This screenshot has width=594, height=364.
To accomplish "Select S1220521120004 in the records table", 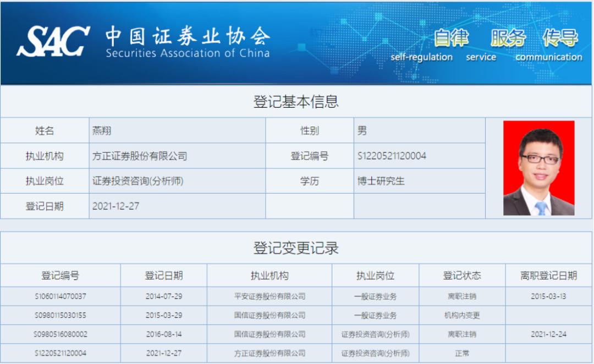I will 61,353.
